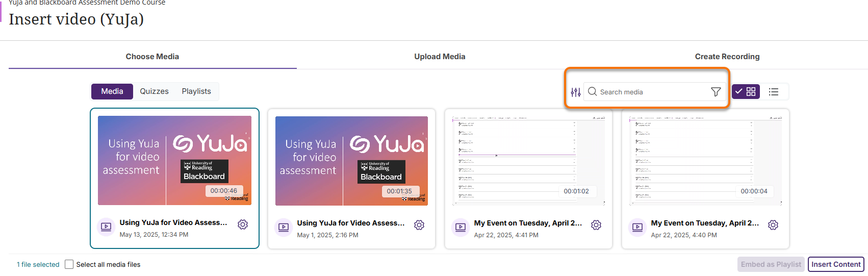
Task: Click video type icon of May 1 item
Action: [284, 228]
